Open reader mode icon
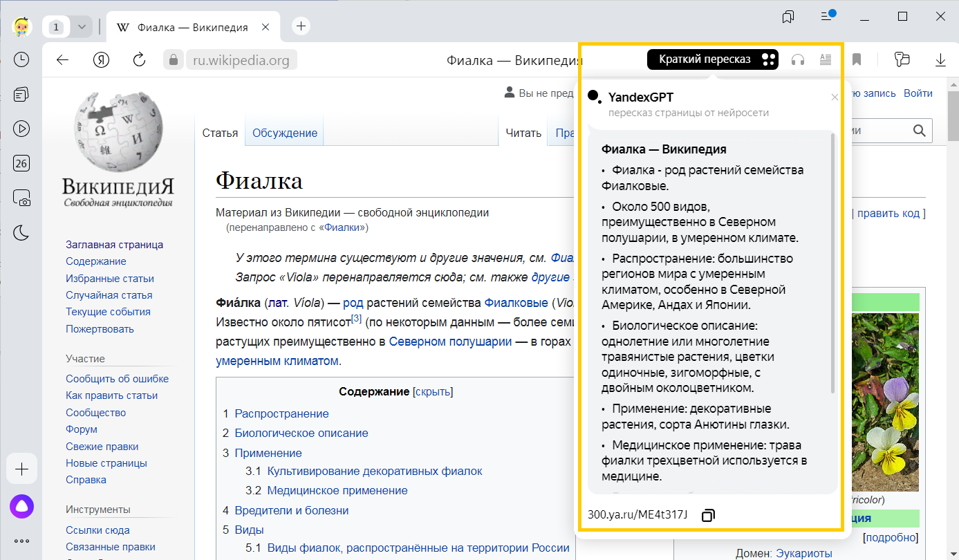This screenshot has width=959, height=560. coord(825,60)
